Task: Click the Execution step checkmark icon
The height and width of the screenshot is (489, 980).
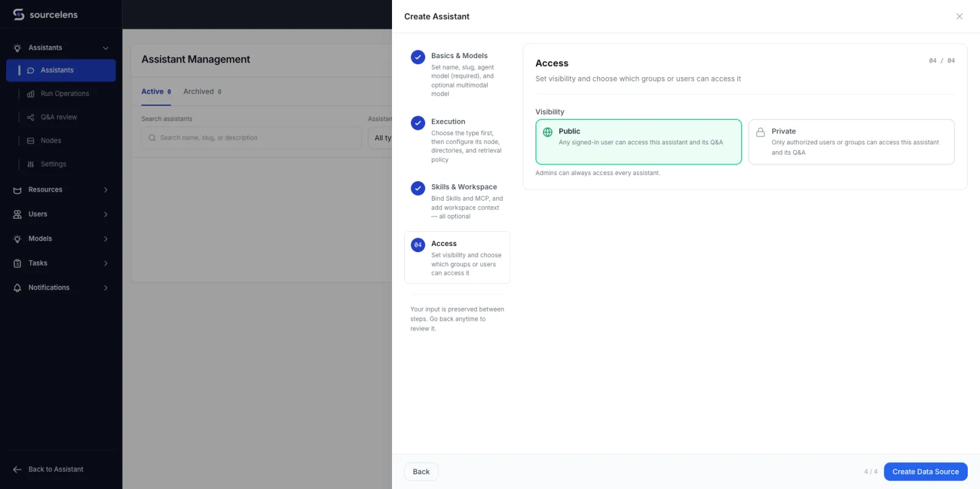Action: point(418,123)
